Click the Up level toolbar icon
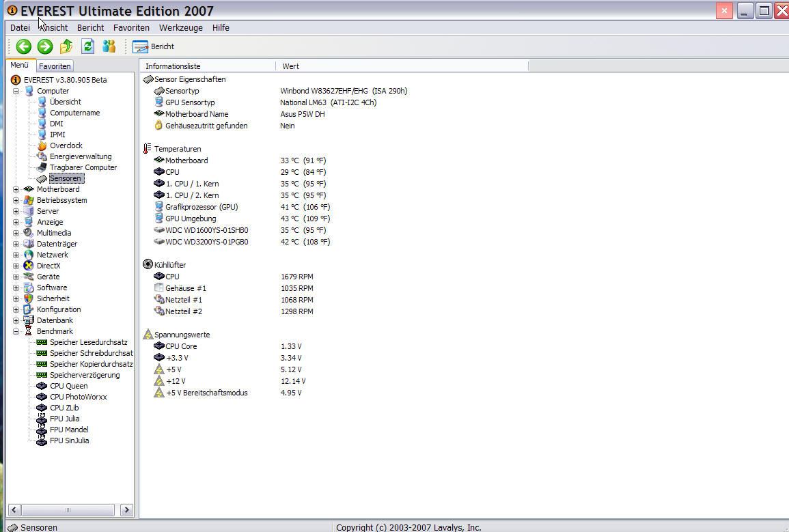789x532 pixels. 66,46
